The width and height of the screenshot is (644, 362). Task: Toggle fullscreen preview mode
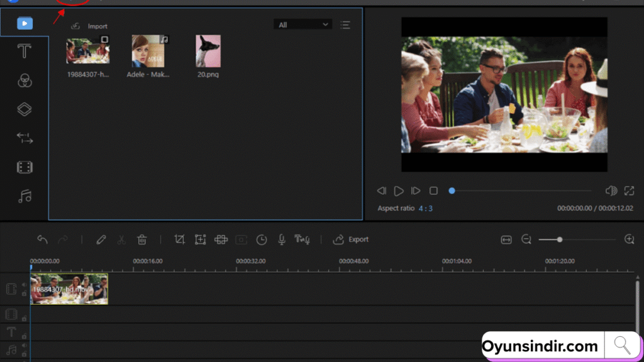point(629,190)
